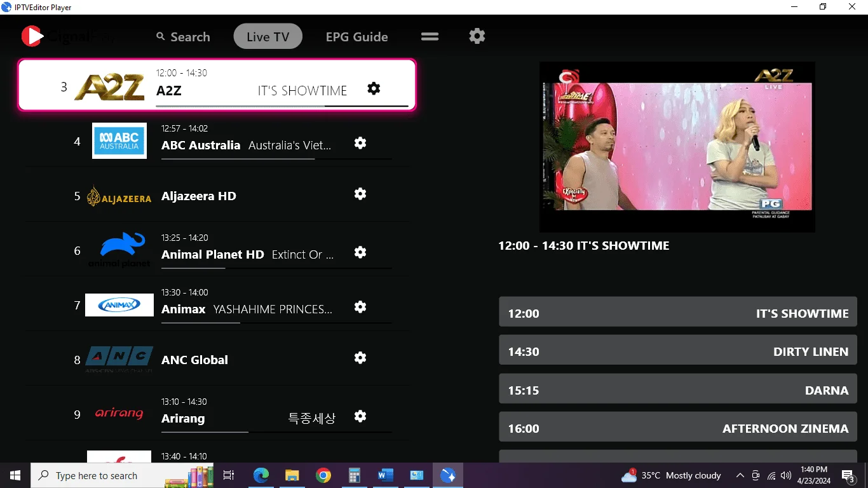Select the ANC Global channel name
Screen dimensions: 868x488
tap(194, 360)
